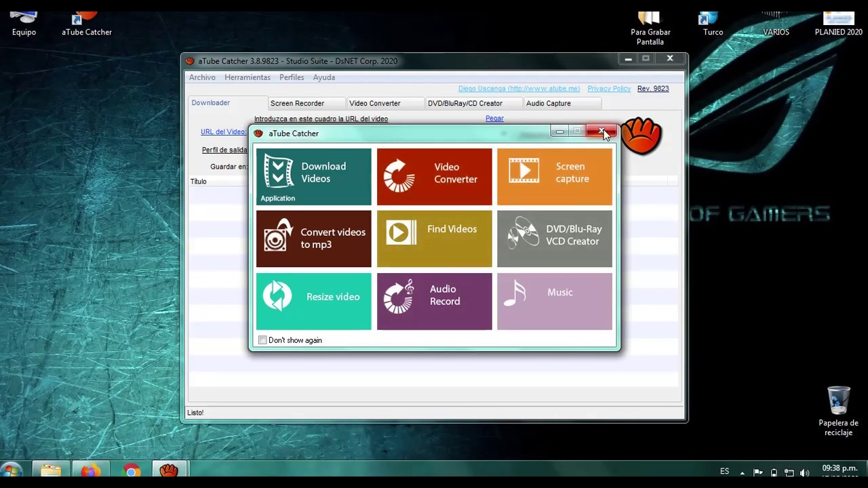Switch to the Screen Recorder tab
868x488 pixels.
tap(307, 103)
